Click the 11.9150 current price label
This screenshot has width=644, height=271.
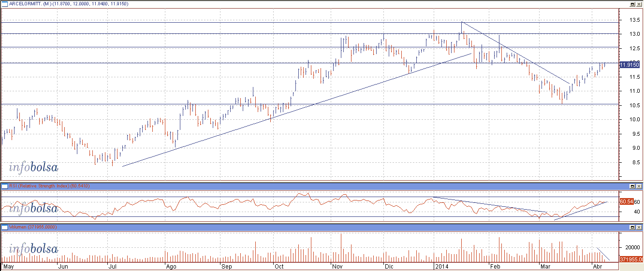630,64
